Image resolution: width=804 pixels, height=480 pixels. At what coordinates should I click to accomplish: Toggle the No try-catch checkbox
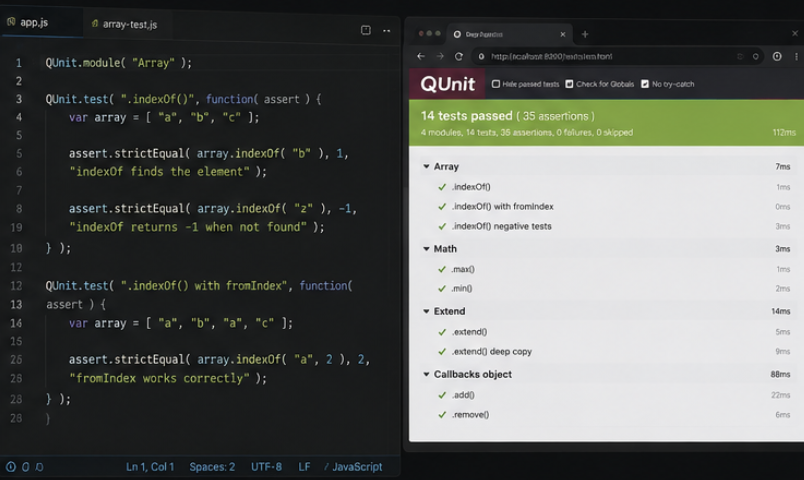[645, 84]
